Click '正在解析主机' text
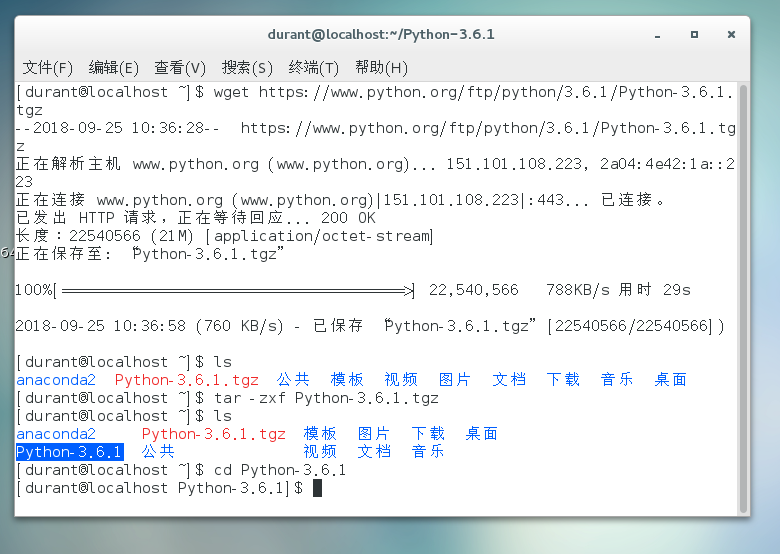 [68, 164]
